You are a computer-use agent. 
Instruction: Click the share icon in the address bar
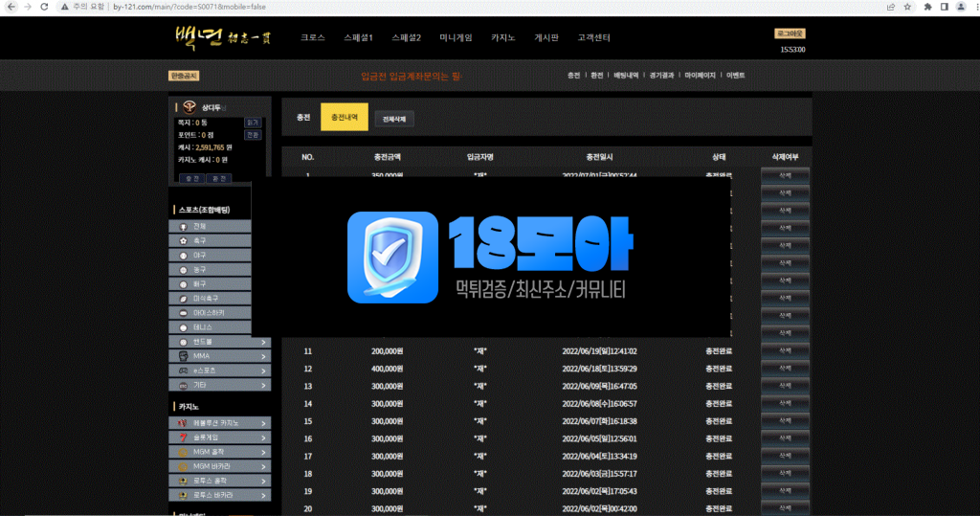coord(891,7)
